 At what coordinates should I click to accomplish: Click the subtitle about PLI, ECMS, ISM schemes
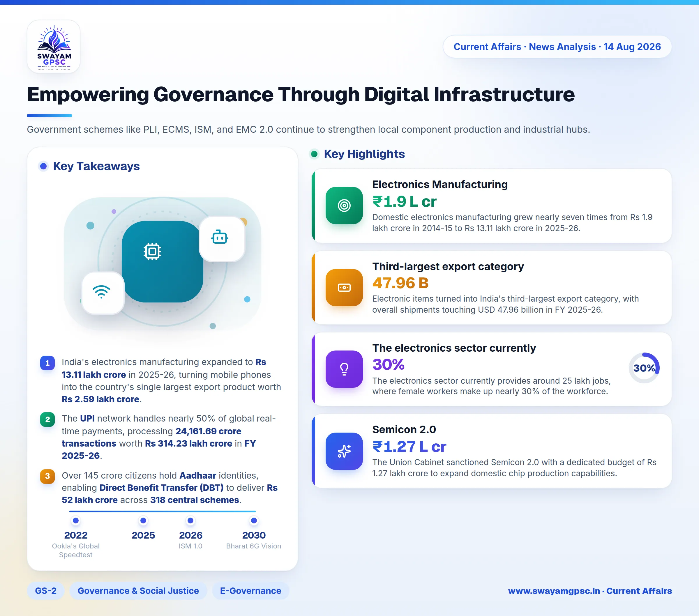click(x=308, y=130)
